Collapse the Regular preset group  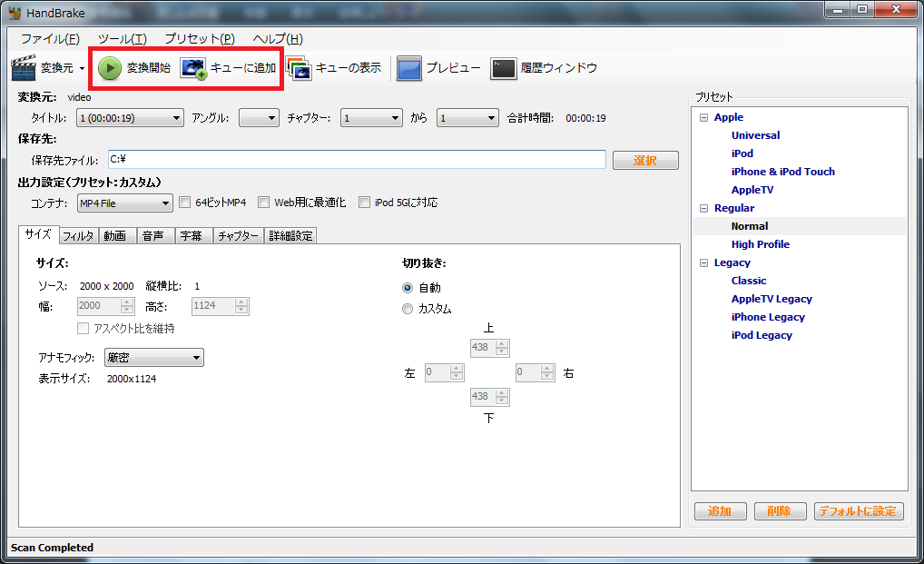click(703, 208)
